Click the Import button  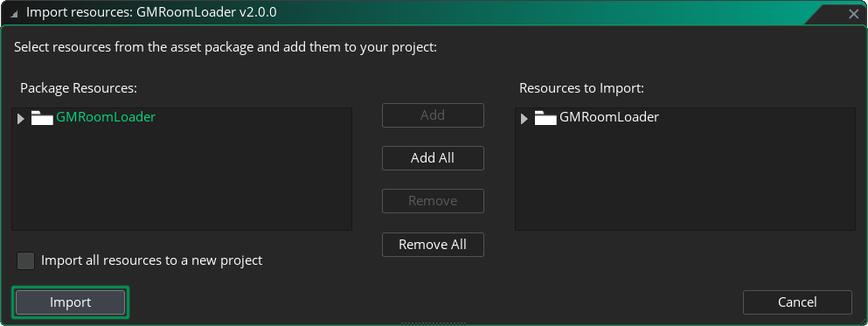click(x=70, y=302)
